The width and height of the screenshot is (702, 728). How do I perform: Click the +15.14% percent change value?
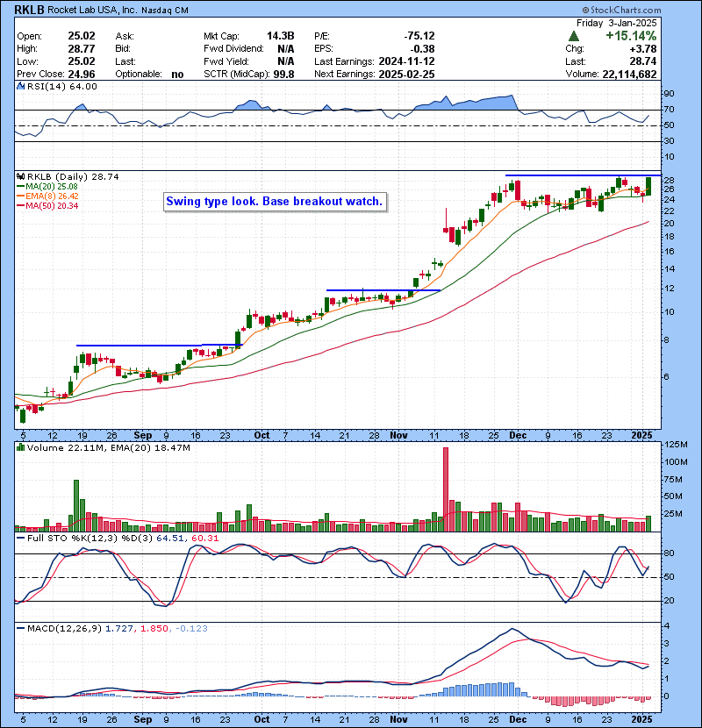pyautogui.click(x=631, y=36)
